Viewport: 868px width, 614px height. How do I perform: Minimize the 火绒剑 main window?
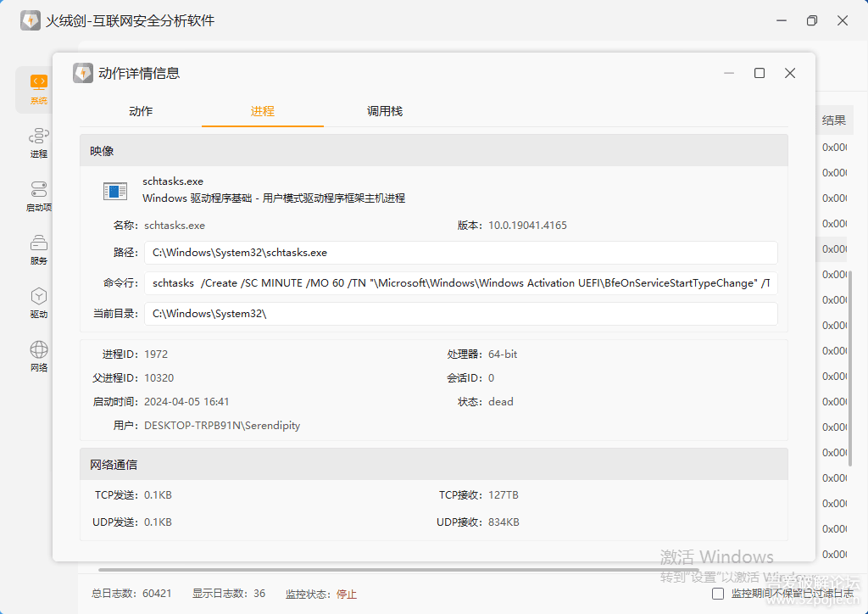pyautogui.click(x=782, y=20)
